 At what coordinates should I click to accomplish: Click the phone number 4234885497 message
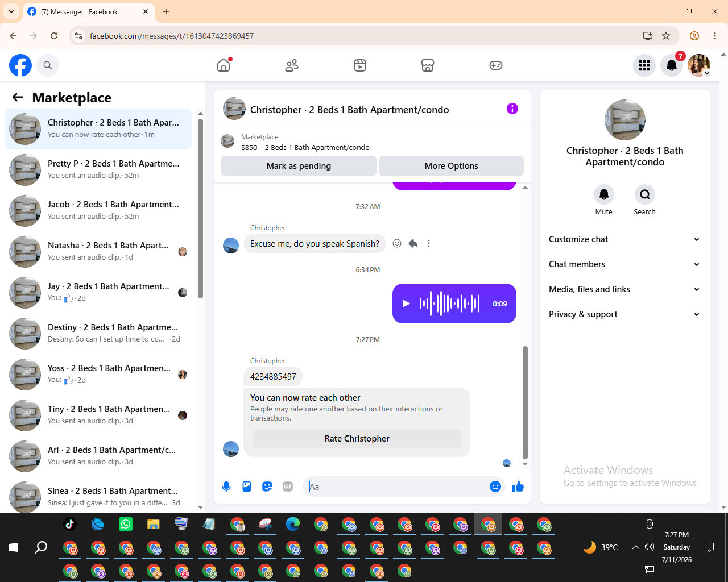click(x=273, y=376)
